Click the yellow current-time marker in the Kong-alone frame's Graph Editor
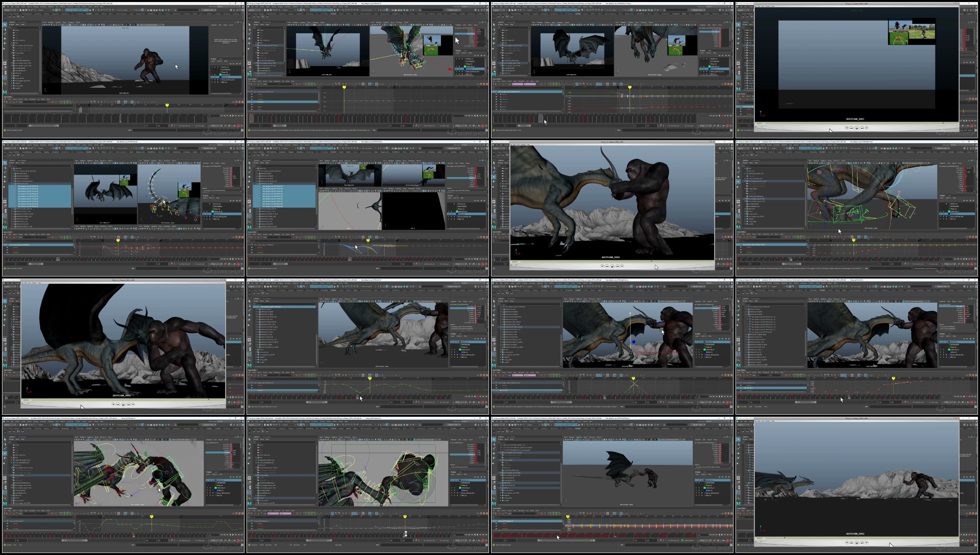980x555 pixels. pyautogui.click(x=167, y=105)
